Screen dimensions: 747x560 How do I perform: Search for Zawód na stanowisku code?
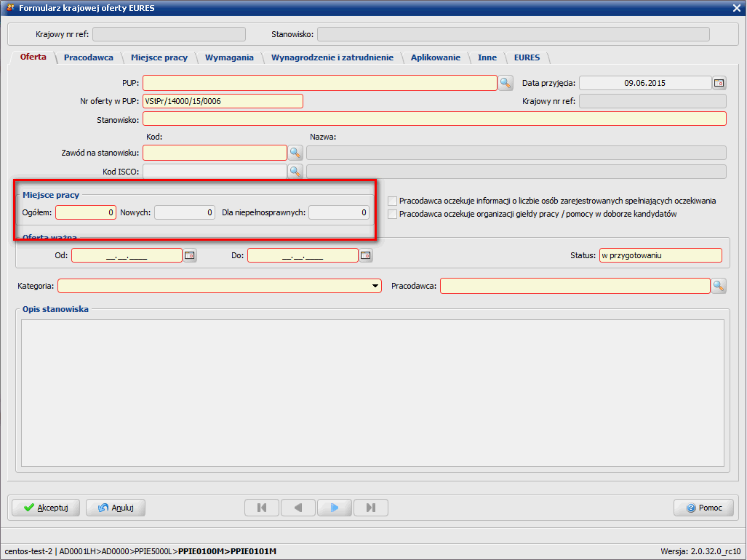(295, 153)
